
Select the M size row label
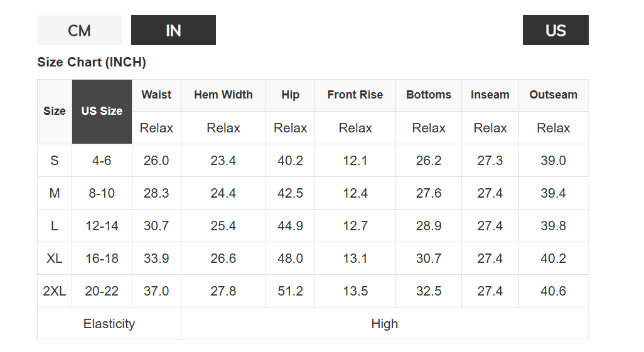pos(55,193)
